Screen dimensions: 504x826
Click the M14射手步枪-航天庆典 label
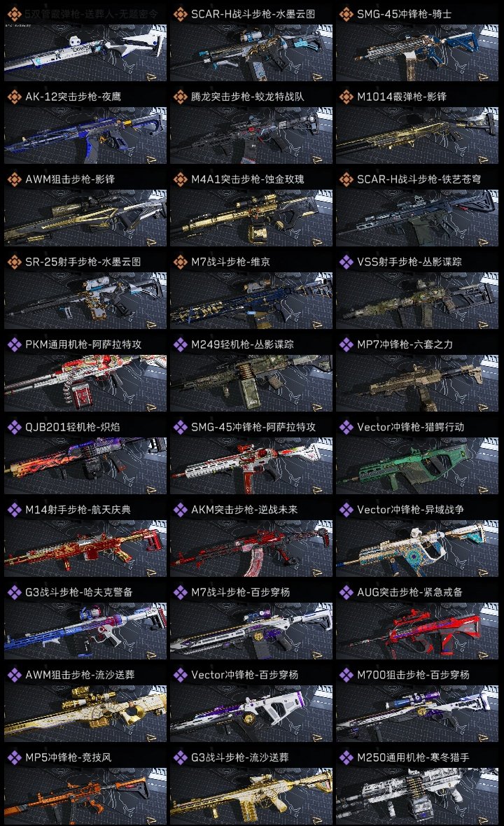[x=78, y=510]
